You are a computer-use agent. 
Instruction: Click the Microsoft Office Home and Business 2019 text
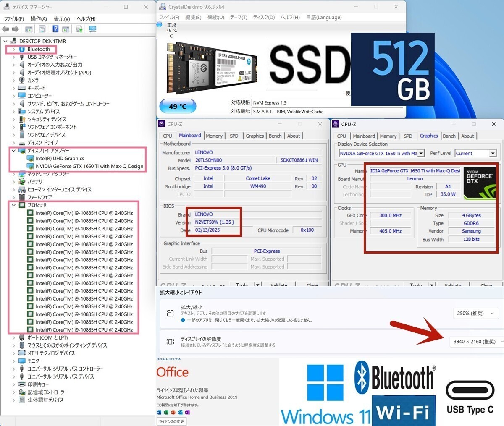[x=197, y=397]
